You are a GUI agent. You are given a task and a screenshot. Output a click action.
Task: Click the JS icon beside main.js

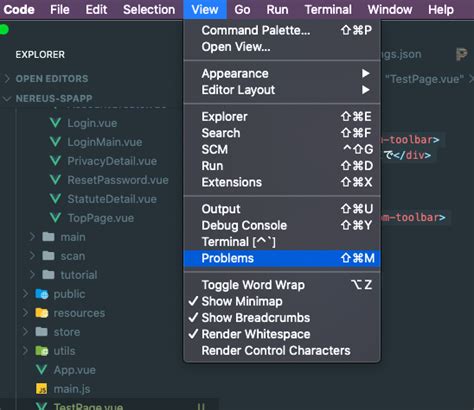click(42, 389)
